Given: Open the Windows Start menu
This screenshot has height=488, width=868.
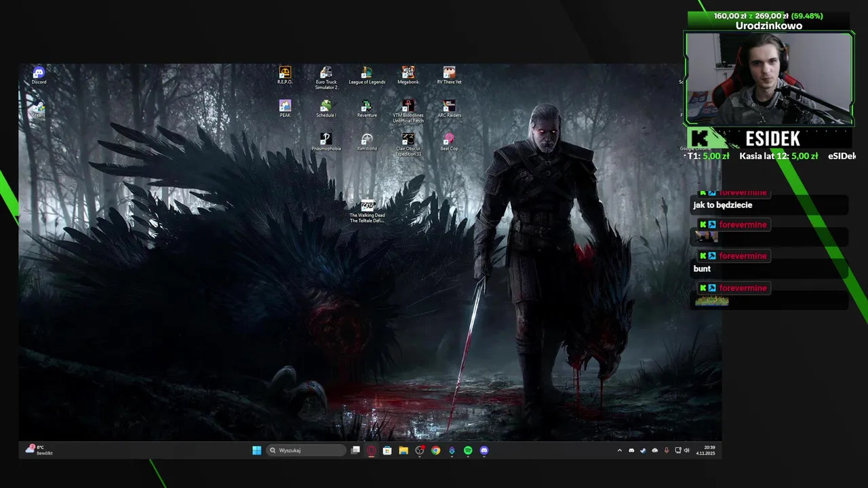Looking at the screenshot, I should click(x=257, y=450).
